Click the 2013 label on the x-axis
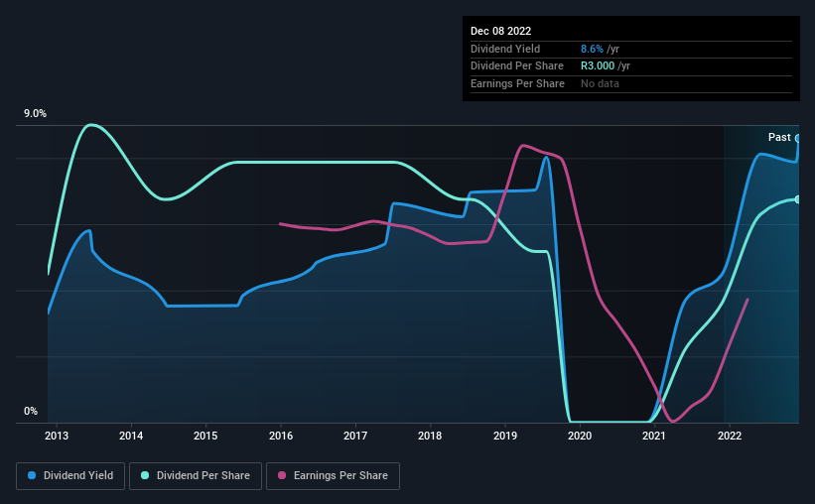815x504 pixels. point(57,436)
